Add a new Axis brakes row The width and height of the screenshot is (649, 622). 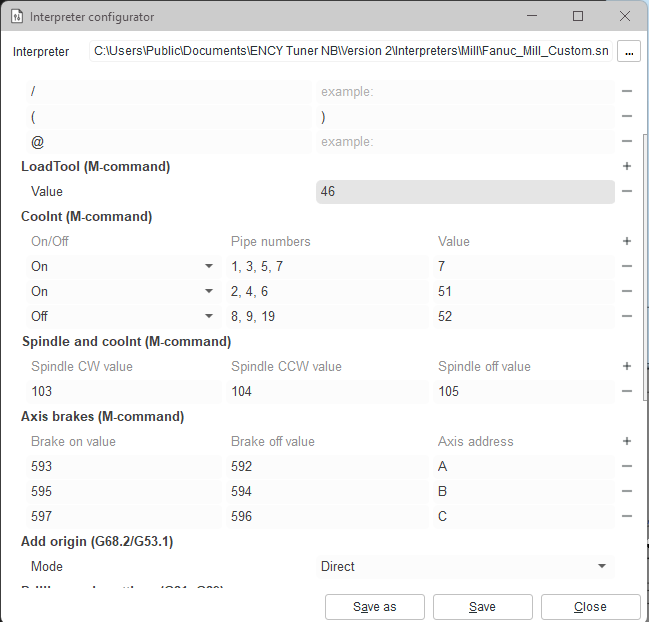[x=627, y=441]
